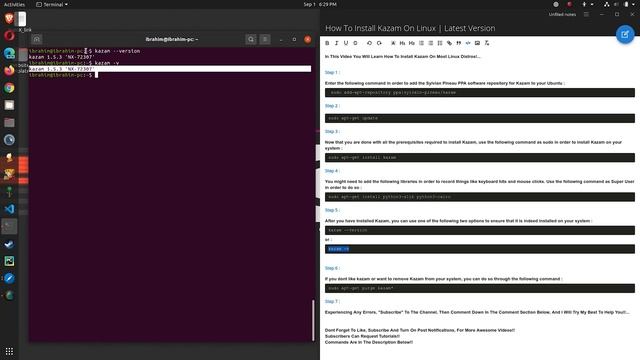Click the highlighted kazam 1.5.3 output line

[x=170, y=69]
